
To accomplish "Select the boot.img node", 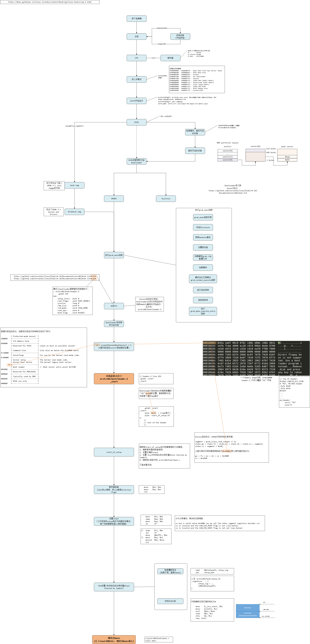I will [x=75, y=185].
